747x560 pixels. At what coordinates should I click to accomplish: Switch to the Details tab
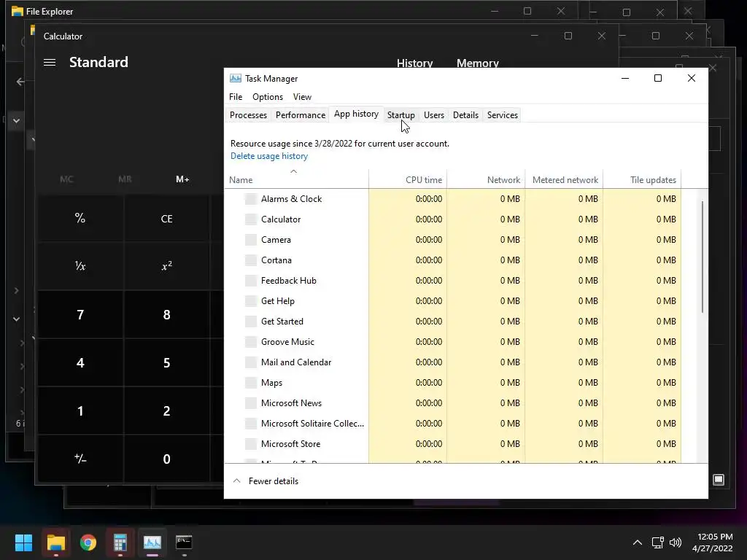pos(465,114)
